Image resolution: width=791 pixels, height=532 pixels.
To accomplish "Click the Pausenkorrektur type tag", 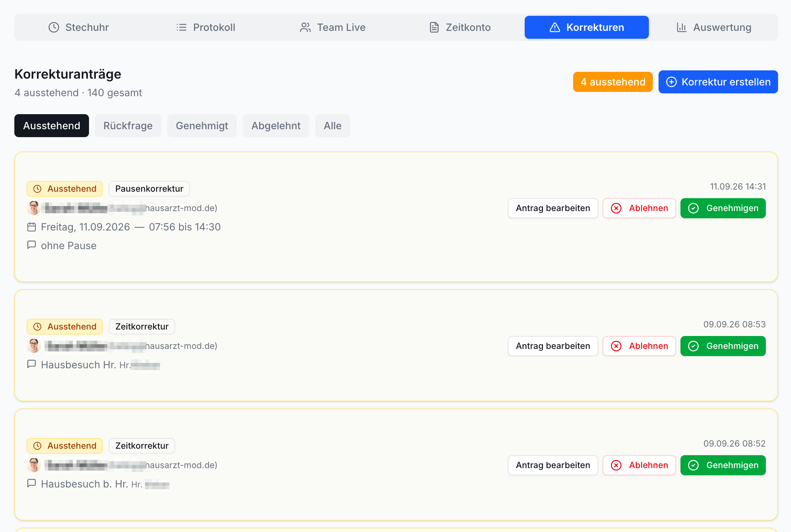I will pyautogui.click(x=149, y=189).
